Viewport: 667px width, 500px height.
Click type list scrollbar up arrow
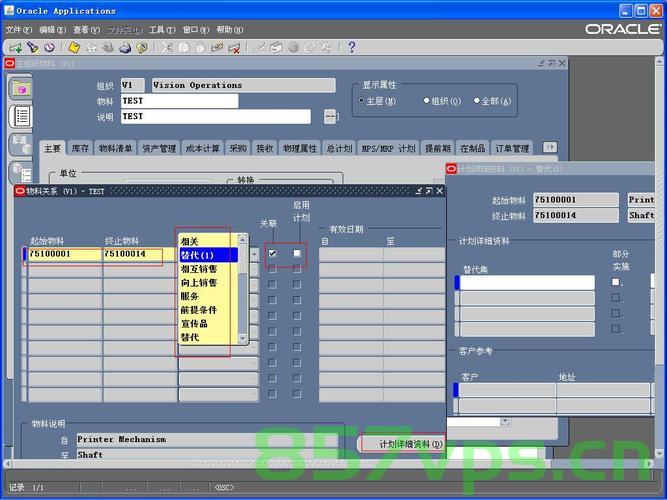click(242, 239)
